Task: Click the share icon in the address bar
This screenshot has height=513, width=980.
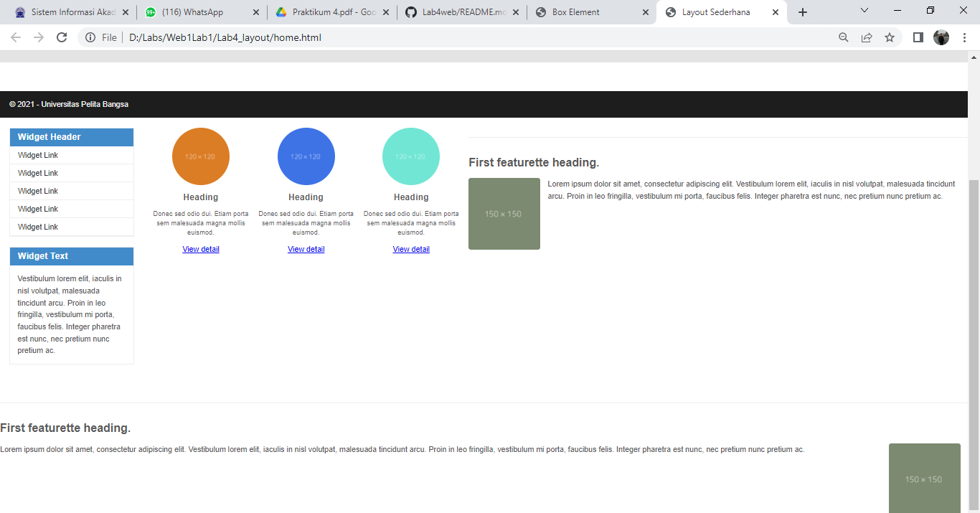Action: pyautogui.click(x=866, y=37)
